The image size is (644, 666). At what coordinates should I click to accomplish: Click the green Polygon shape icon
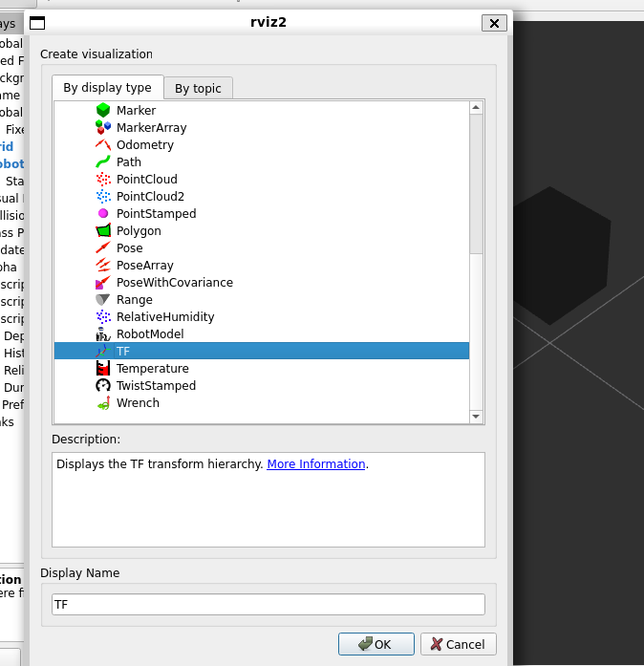pyautogui.click(x=103, y=230)
